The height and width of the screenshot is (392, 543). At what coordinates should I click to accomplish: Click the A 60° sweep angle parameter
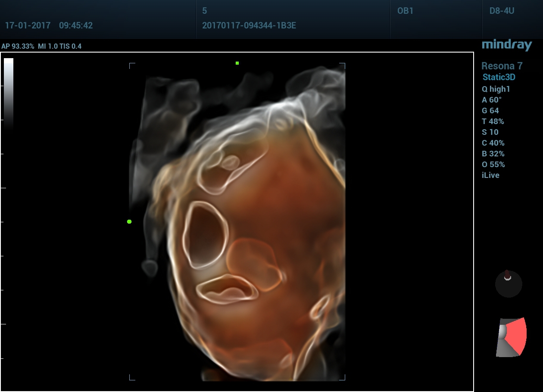(x=492, y=100)
